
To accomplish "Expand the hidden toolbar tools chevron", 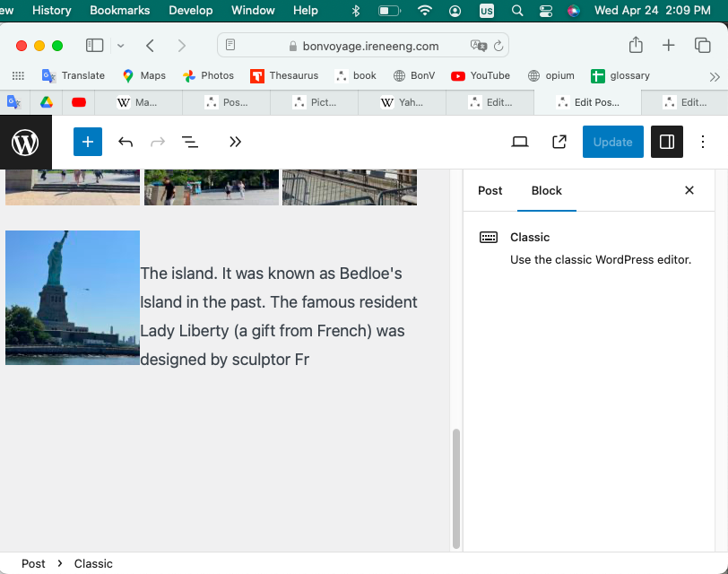I will (x=235, y=142).
